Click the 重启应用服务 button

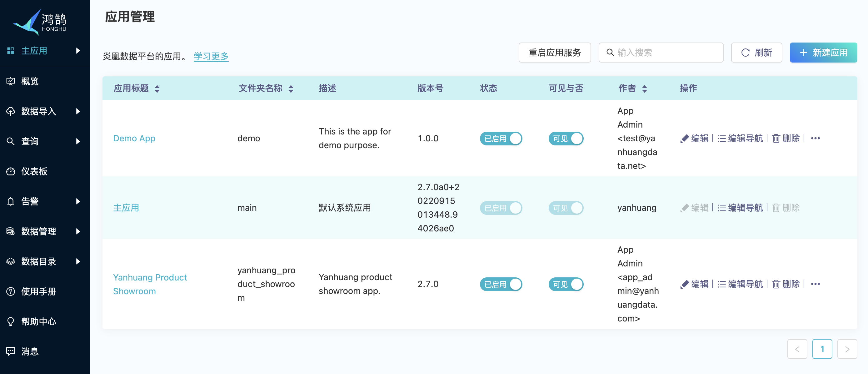[x=555, y=53]
